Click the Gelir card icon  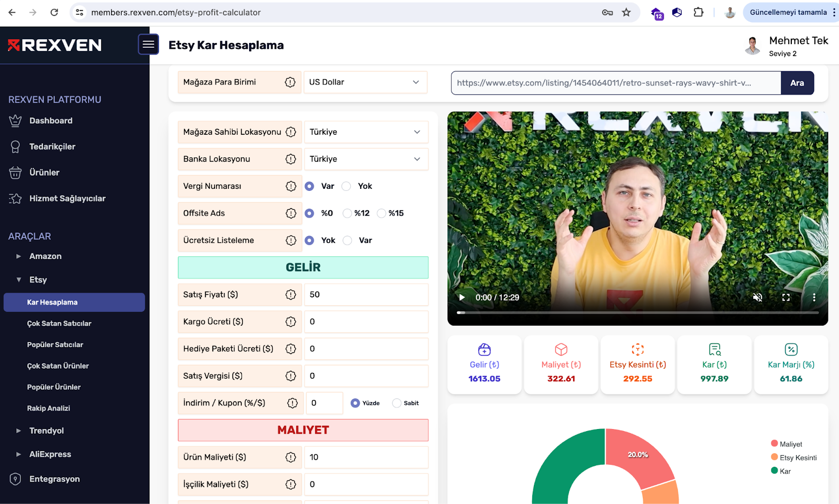click(x=485, y=349)
